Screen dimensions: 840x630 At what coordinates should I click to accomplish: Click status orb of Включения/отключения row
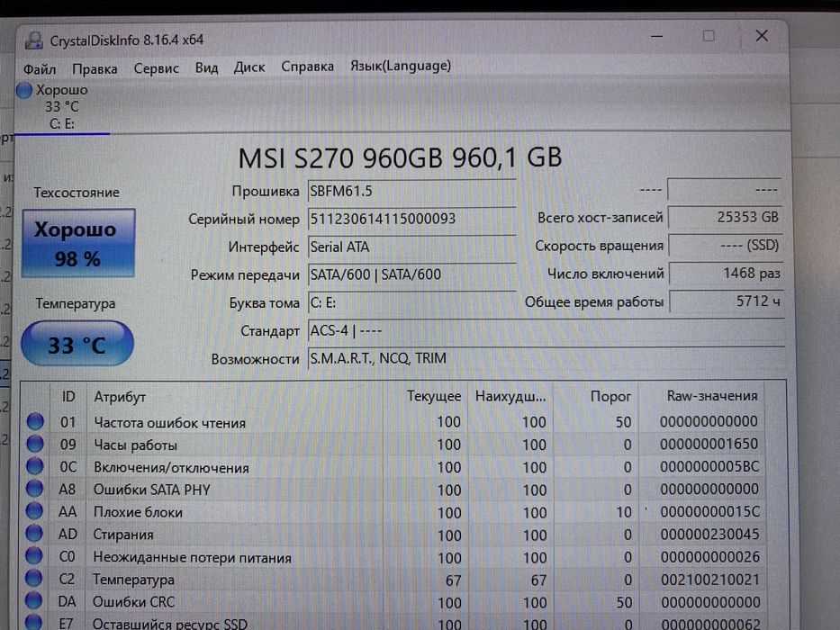pos(35,466)
